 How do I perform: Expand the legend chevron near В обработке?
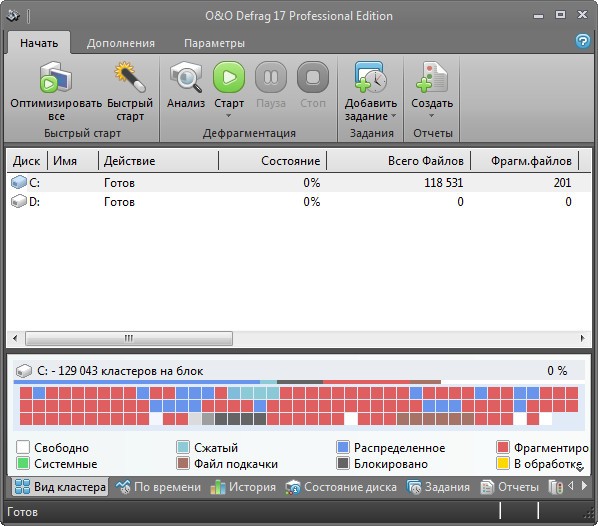[580, 469]
